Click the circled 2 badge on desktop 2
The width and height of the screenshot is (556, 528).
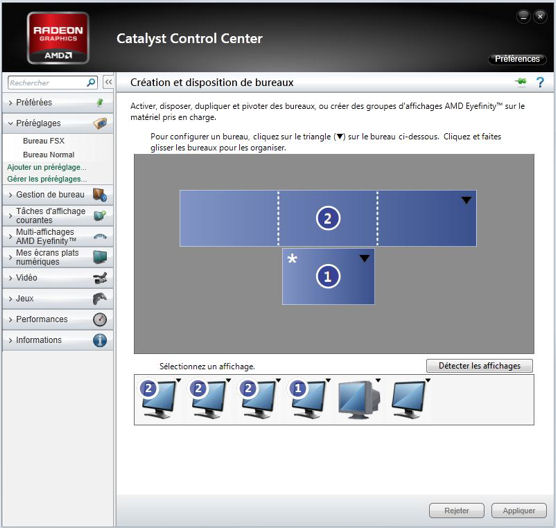point(328,218)
